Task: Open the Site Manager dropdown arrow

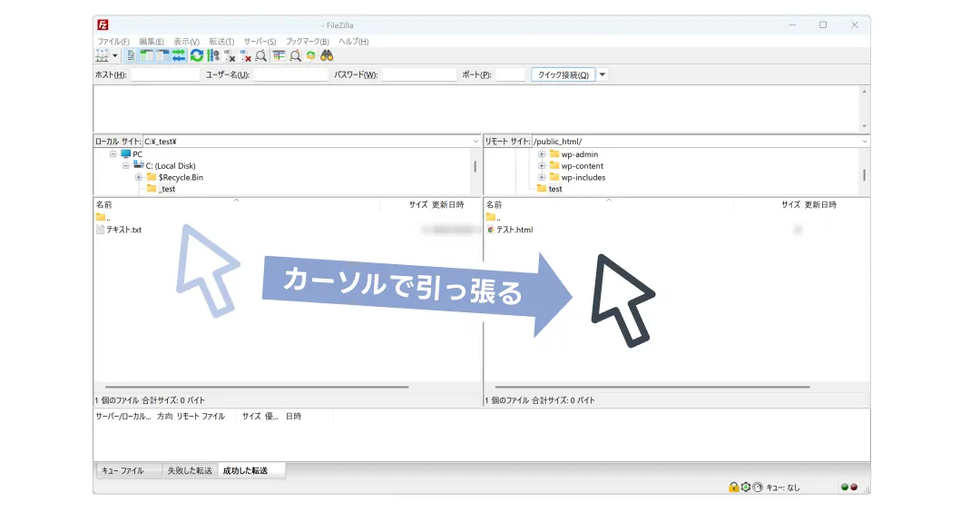Action: pyautogui.click(x=115, y=55)
